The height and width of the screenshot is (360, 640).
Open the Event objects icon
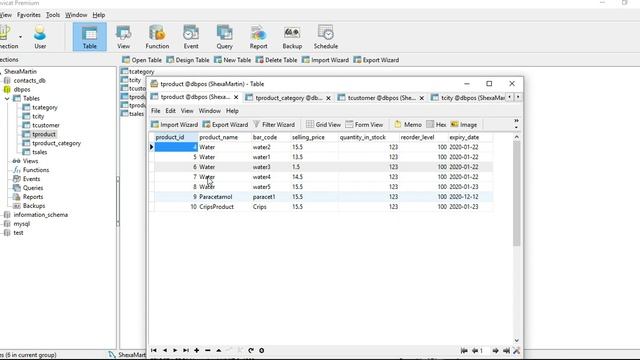click(191, 37)
